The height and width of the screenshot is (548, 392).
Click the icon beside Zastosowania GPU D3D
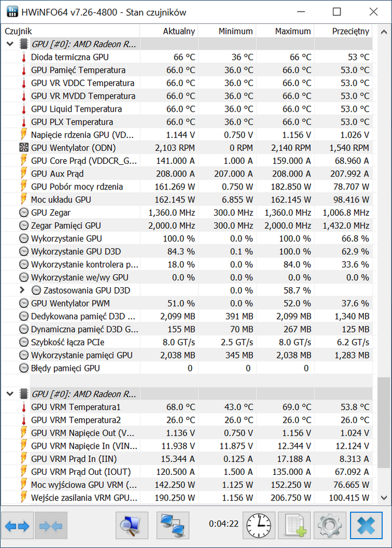[x=36, y=290]
